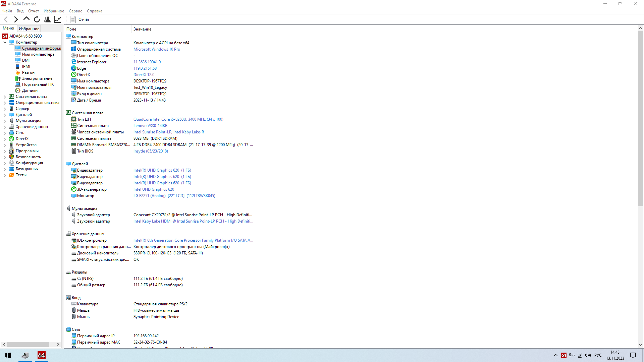Click the Internet Explorer row icon

[74, 62]
